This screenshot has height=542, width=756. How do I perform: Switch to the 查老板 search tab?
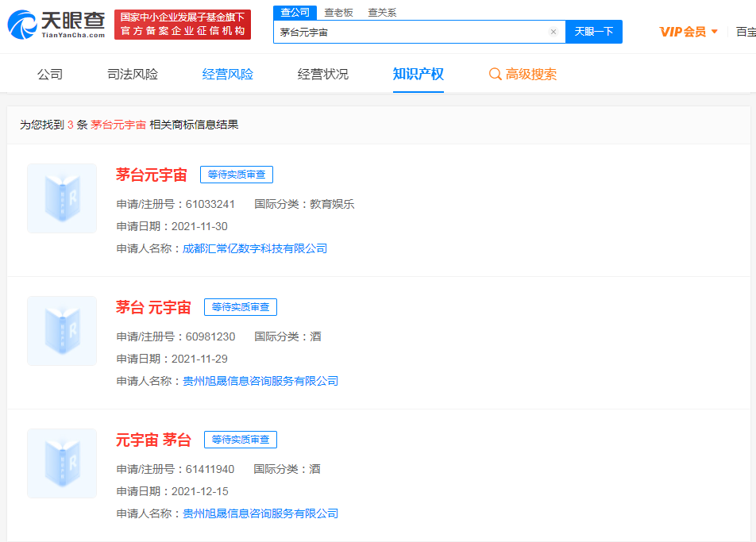(338, 13)
